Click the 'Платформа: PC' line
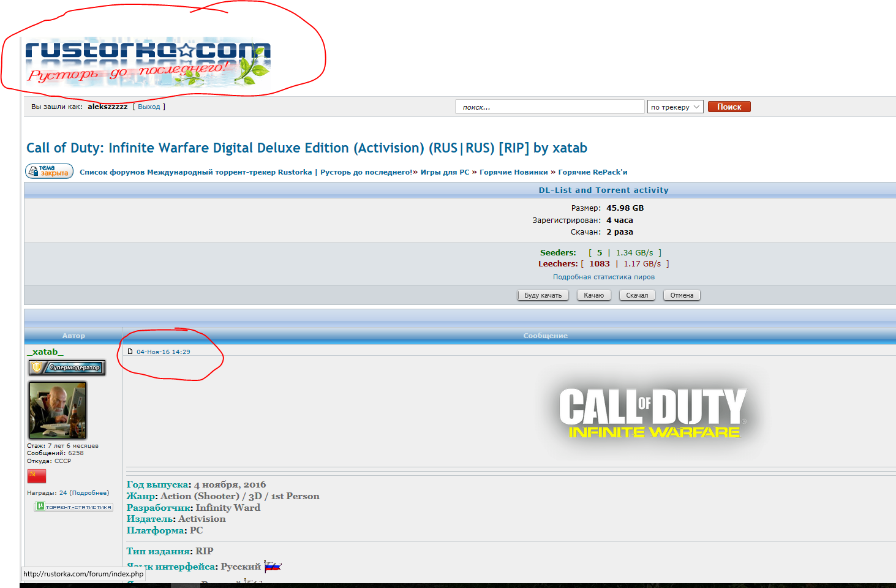This screenshot has width=896, height=588. (165, 530)
